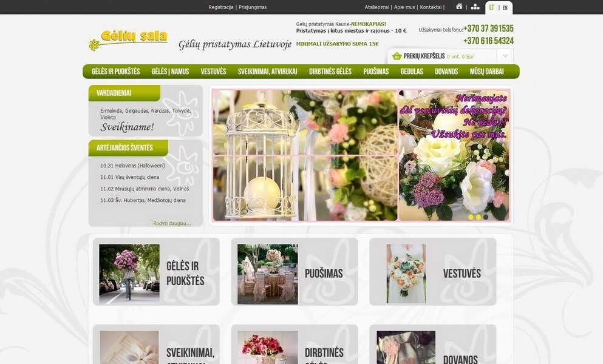Switch language to LT
The image size is (603, 364).
coord(491,7)
